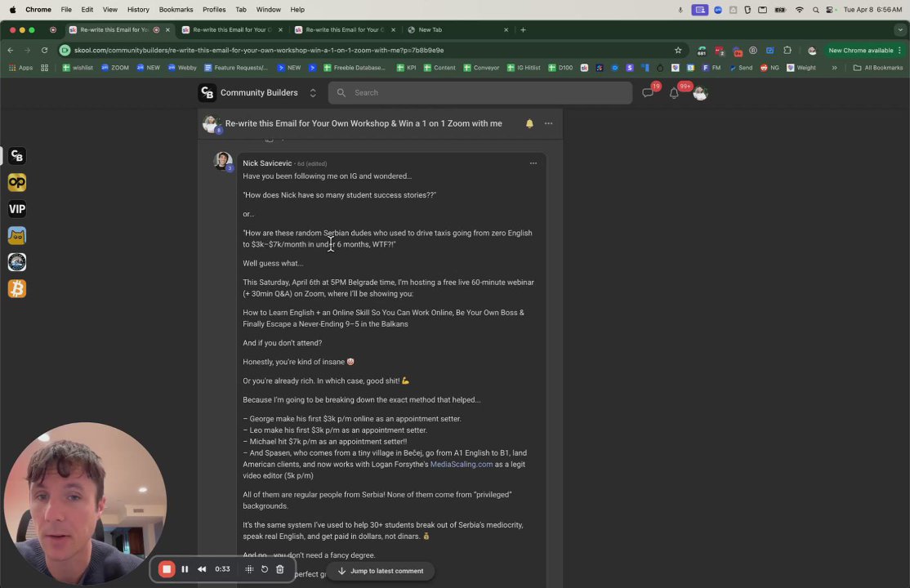The image size is (910, 588).
Task: Open the notifications bell with 99+ badge
Action: (x=674, y=93)
